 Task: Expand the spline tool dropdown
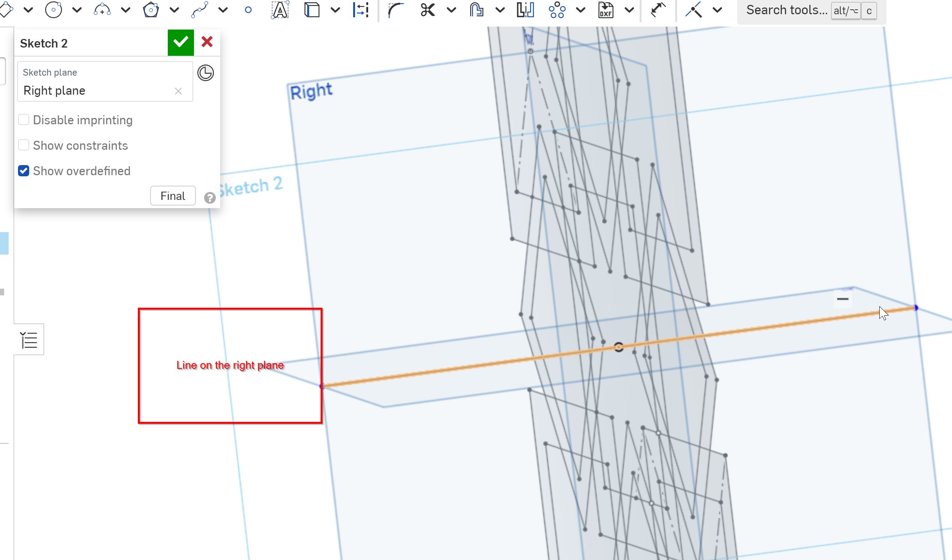tap(223, 10)
